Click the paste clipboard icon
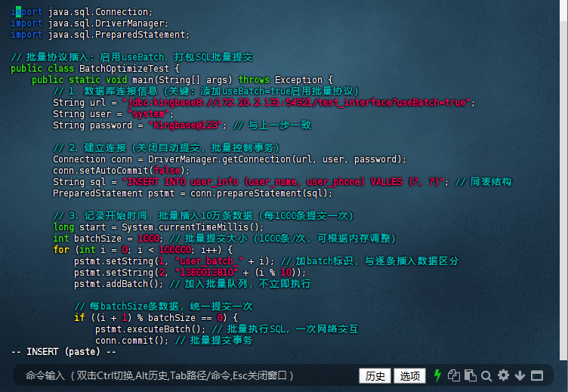Viewport: 568px width, 392px height. tap(471, 375)
